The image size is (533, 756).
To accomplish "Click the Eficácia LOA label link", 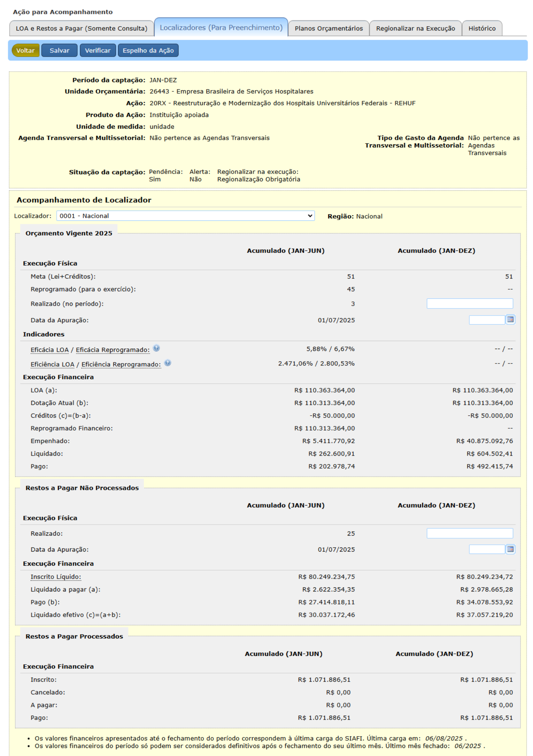I will click(x=49, y=350).
